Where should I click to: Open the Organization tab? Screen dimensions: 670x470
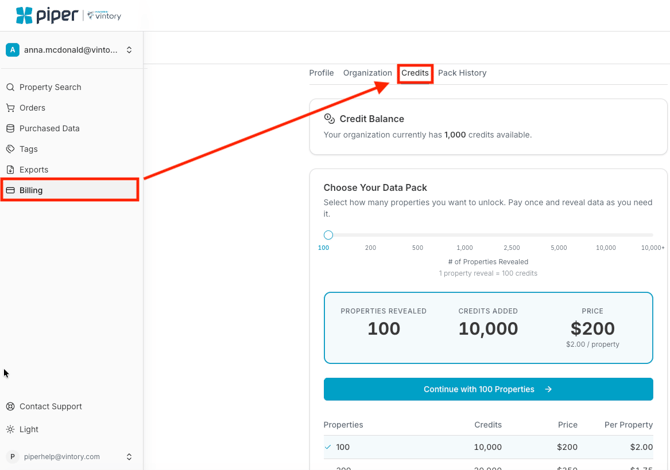click(367, 73)
